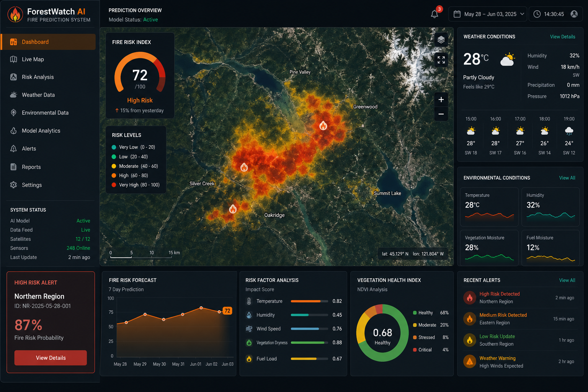Expand the map to fullscreen
This screenshot has height=392, width=588.
(441, 60)
